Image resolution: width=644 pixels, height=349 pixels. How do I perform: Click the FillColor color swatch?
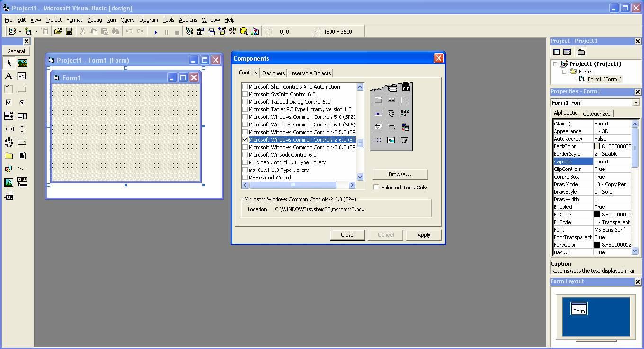(597, 215)
